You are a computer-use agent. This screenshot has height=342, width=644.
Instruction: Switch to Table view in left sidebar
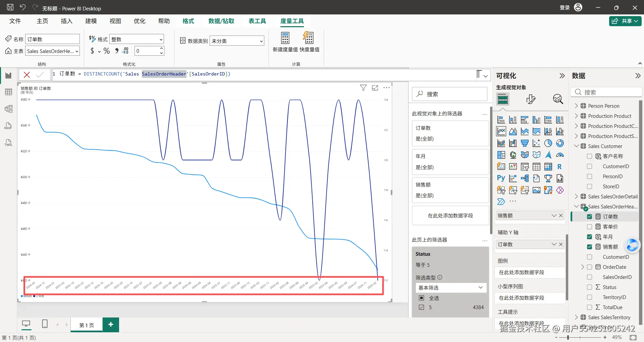coord(8,92)
